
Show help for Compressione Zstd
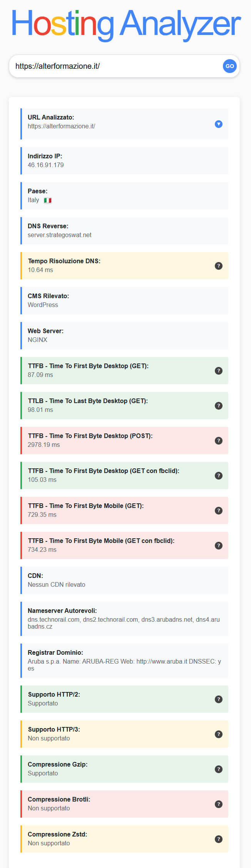click(218, 839)
